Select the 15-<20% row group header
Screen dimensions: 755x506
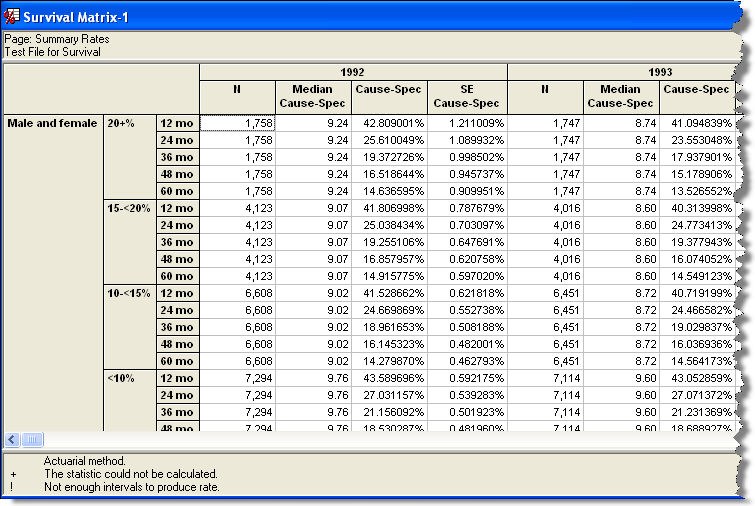point(128,208)
